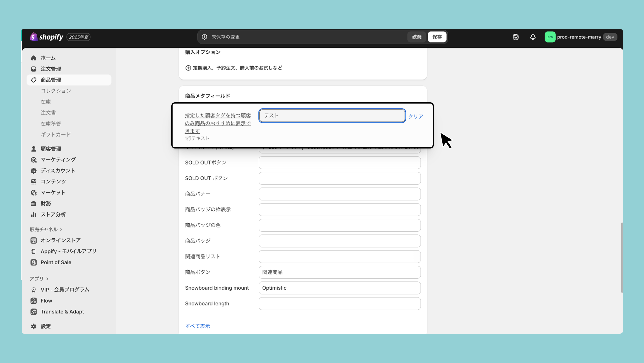Screen dimensions: 644x363
Task: Open Translate & Adapt app
Action: coord(62,311)
